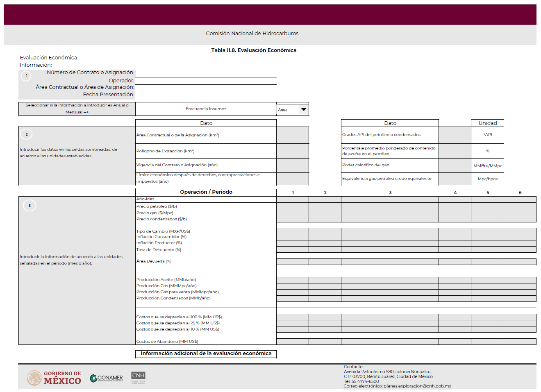541x392 pixels.
Task: Click the Año-Mes cell under period 3
Action: pyautogui.click(x=390, y=199)
